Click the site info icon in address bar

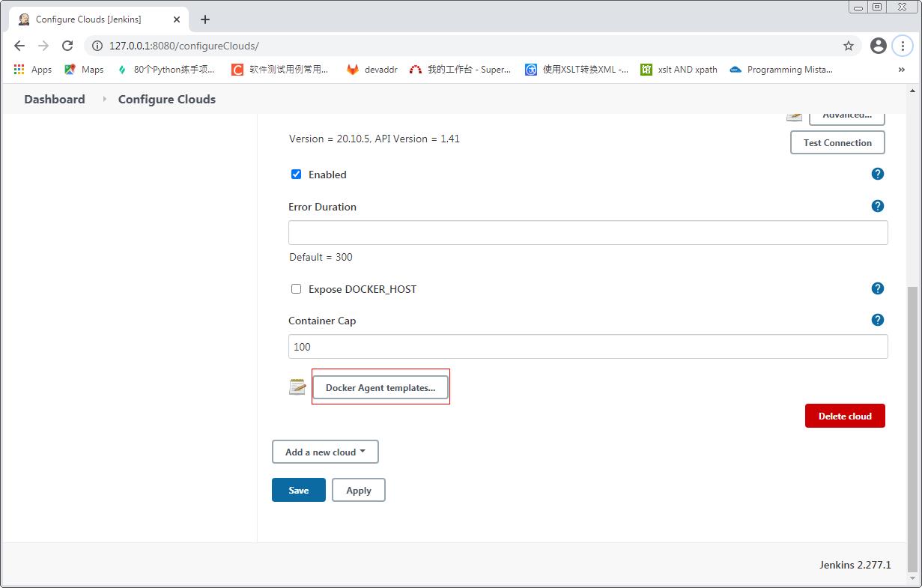[97, 46]
